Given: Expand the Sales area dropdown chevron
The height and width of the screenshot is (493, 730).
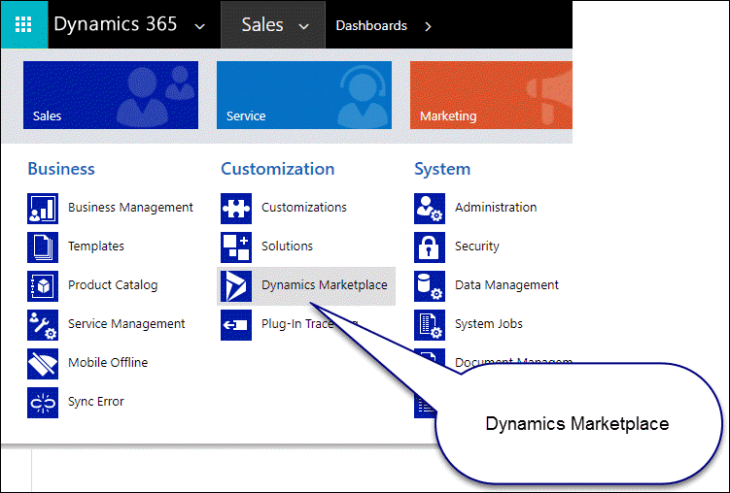Looking at the screenshot, I should pyautogui.click(x=304, y=27).
